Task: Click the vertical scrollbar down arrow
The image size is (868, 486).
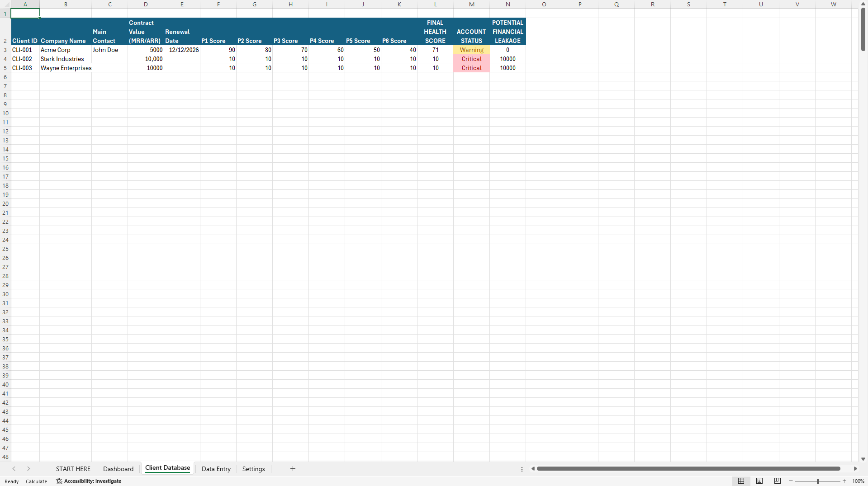Action: 863,459
